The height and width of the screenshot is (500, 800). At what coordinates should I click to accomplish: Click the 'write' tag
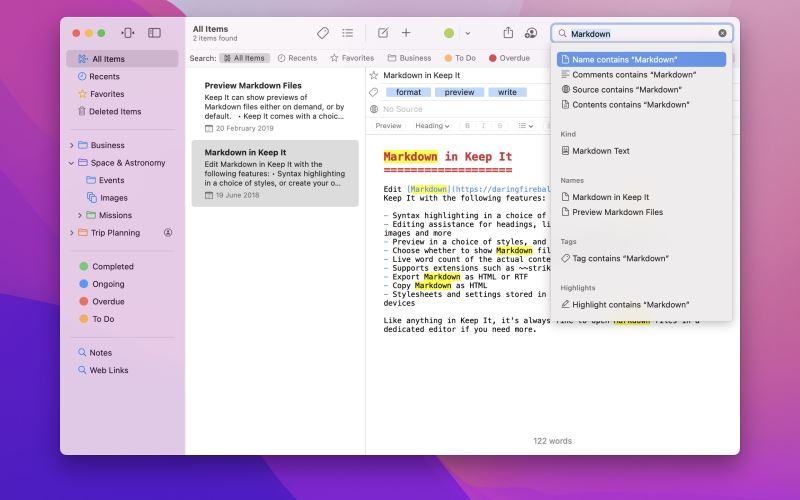point(507,92)
